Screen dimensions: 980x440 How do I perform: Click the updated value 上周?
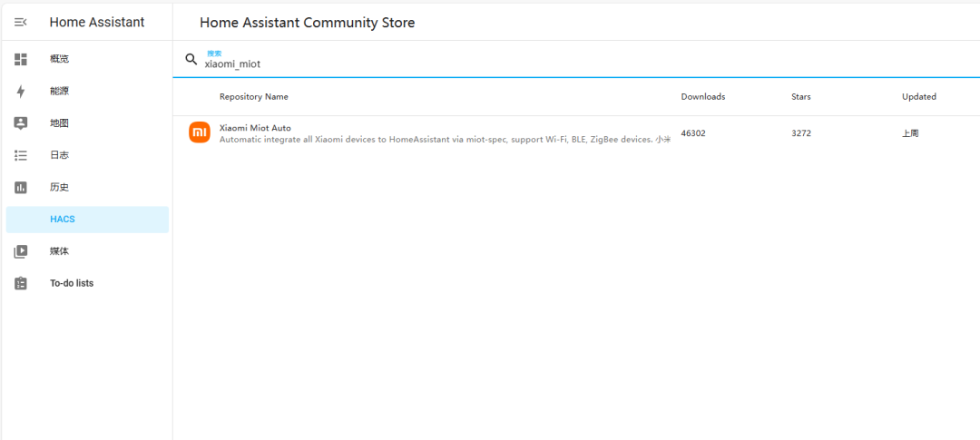point(910,133)
